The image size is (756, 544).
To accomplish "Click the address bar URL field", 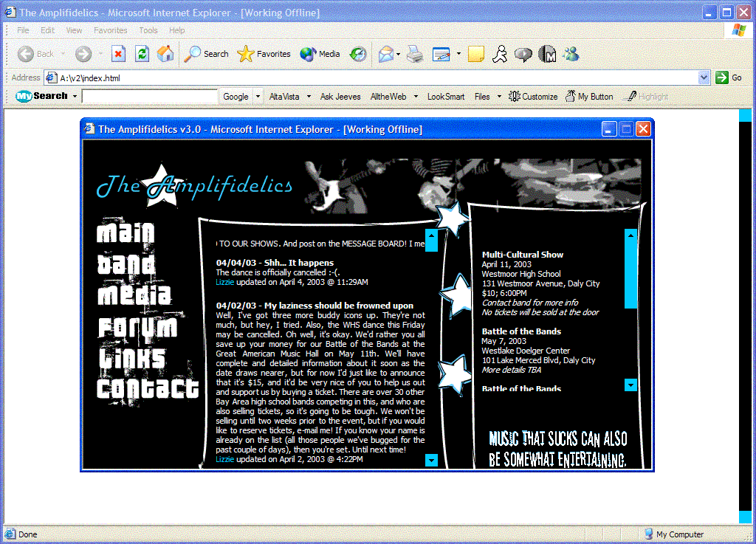I will [x=371, y=78].
